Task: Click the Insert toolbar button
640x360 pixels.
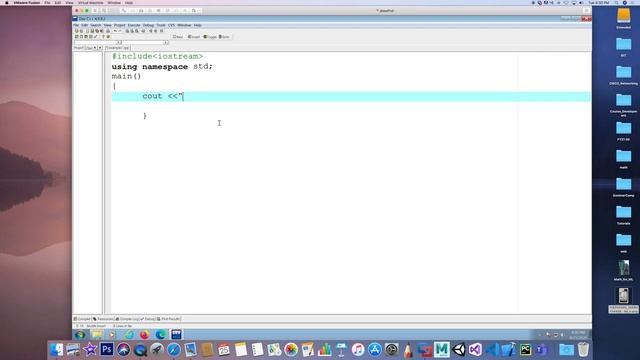Action: tap(193, 37)
